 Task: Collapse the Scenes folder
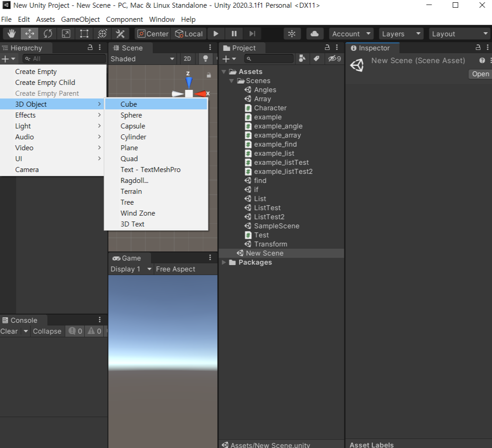(232, 81)
